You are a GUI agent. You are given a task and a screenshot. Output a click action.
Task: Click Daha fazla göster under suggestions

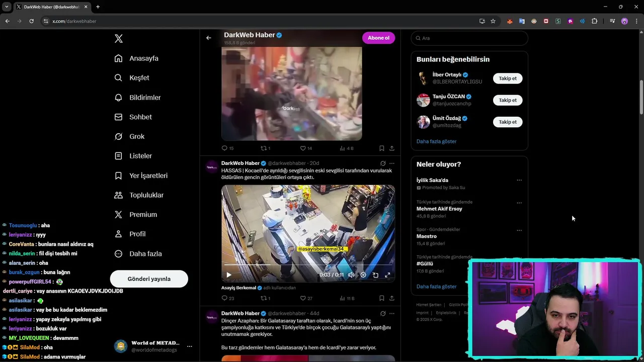[436, 142]
